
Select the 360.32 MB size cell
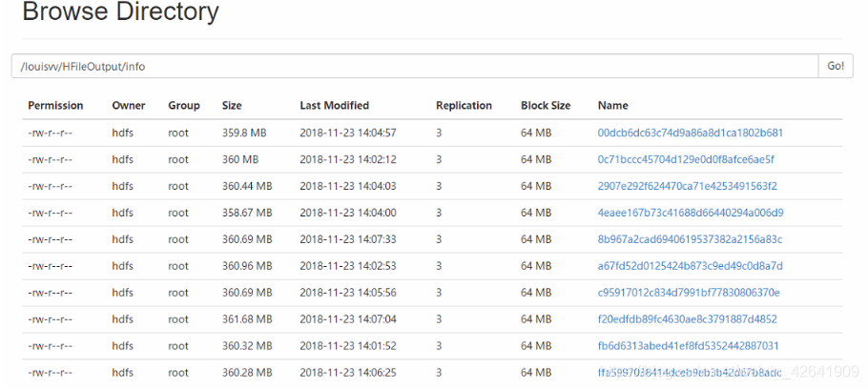tap(247, 346)
